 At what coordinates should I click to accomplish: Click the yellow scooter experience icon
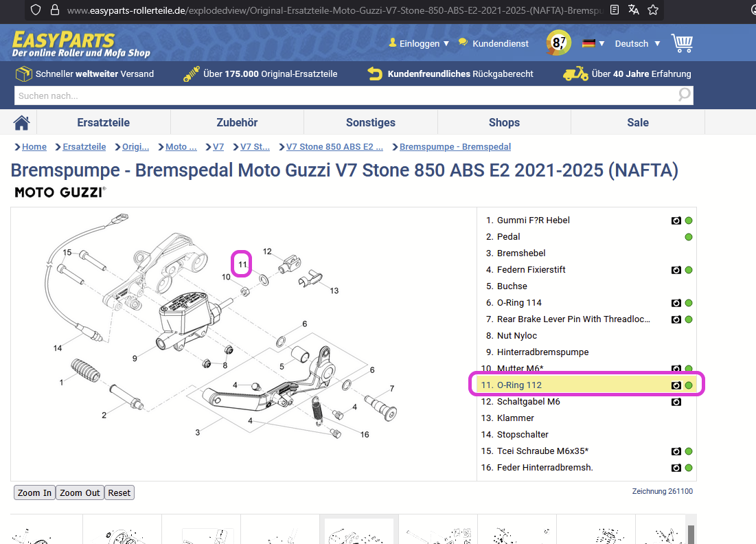pyautogui.click(x=575, y=73)
